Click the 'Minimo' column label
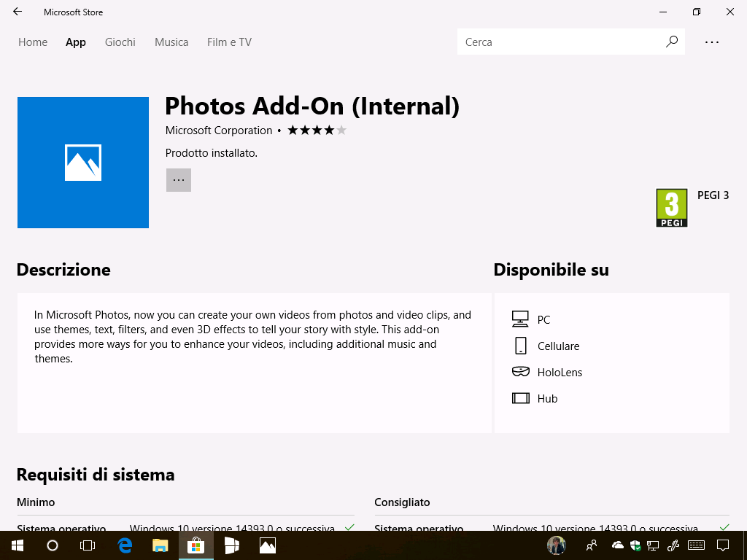 point(36,502)
